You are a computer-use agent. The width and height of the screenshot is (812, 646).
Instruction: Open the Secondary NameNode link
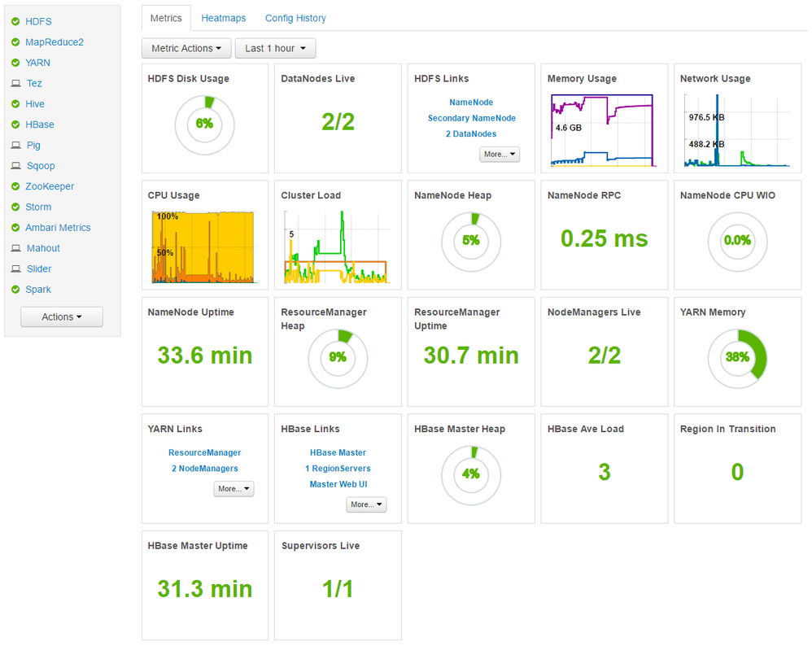point(472,118)
